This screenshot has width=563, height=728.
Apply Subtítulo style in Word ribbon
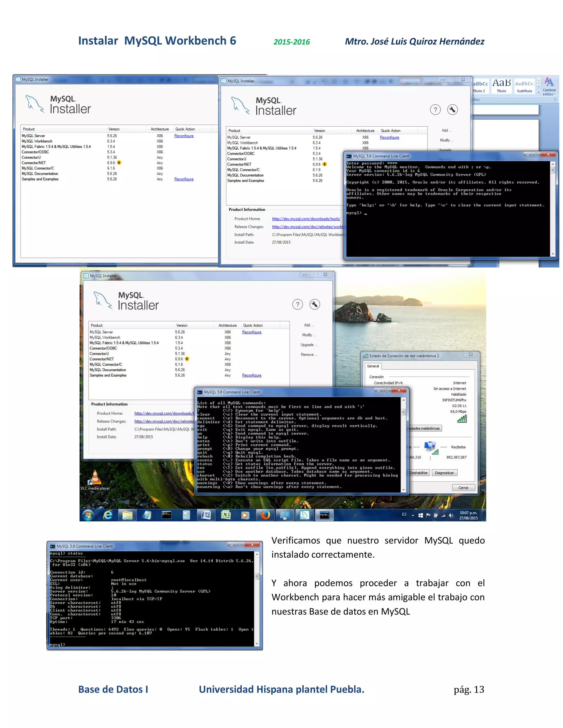(x=524, y=86)
